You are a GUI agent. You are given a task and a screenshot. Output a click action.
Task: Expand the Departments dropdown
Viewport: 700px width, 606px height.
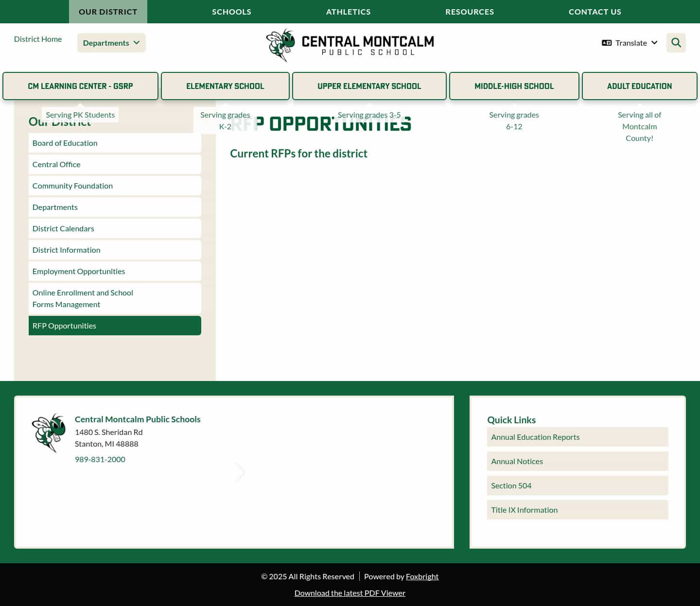pyautogui.click(x=111, y=43)
